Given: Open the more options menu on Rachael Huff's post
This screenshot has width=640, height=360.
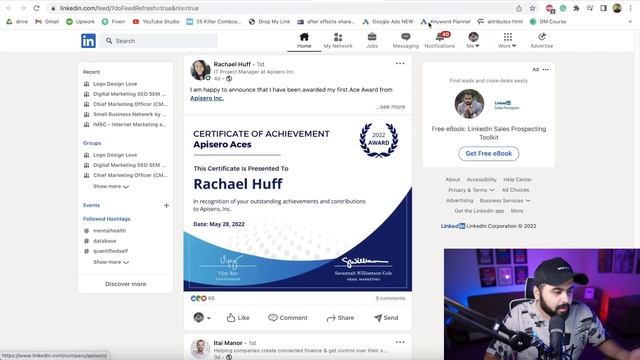Looking at the screenshot, I should pos(400,63).
